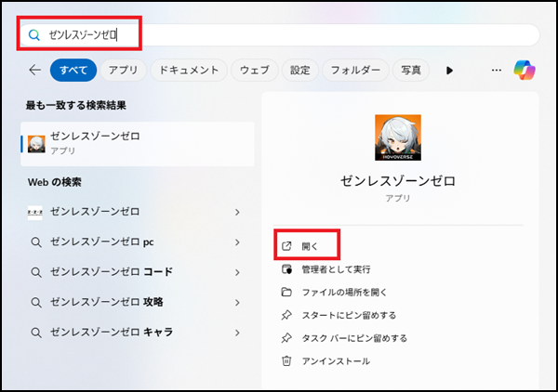Click the 最も一致する検索結果 heading
The image size is (558, 392).
pyautogui.click(x=76, y=105)
